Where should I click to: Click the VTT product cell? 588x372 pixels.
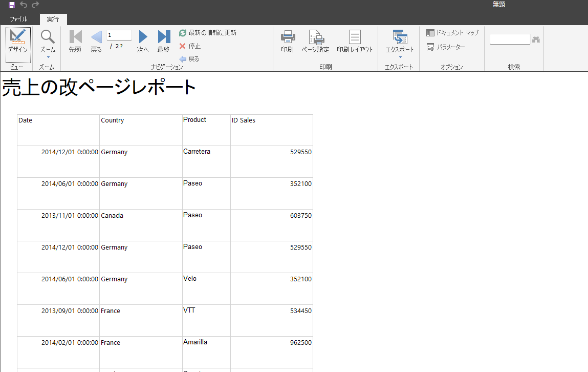tap(206, 320)
